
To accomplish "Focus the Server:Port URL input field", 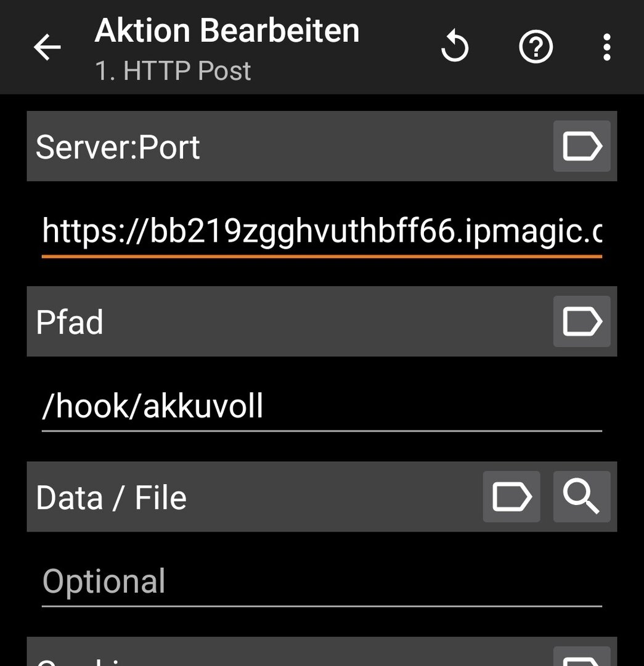I will tap(320, 231).
